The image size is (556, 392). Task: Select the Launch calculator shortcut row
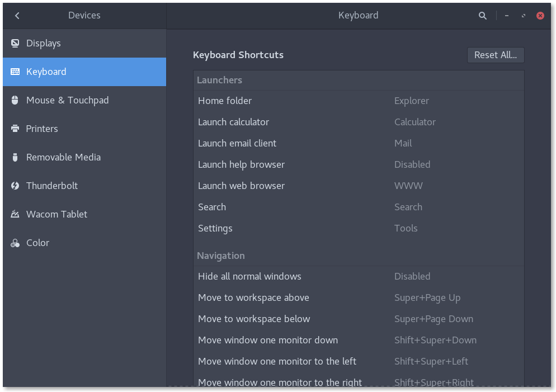(359, 122)
